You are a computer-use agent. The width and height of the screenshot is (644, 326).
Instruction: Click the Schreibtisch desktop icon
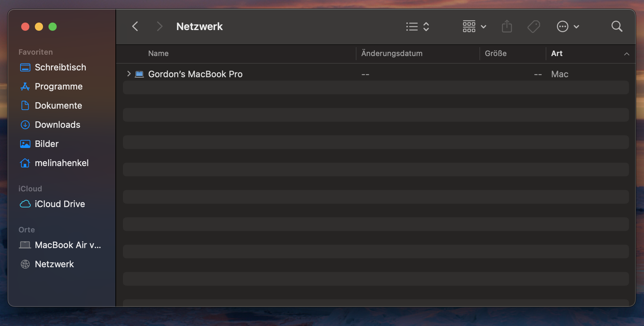[25, 67]
